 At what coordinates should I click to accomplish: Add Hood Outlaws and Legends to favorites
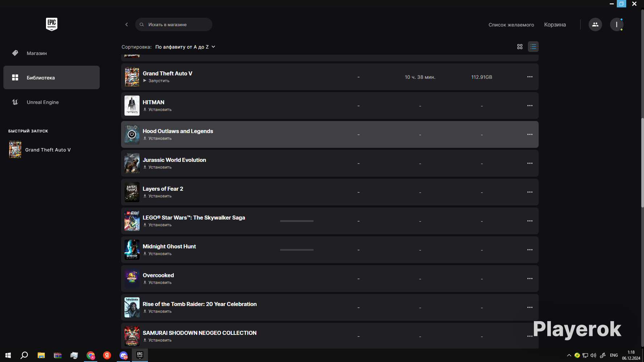click(x=132, y=134)
